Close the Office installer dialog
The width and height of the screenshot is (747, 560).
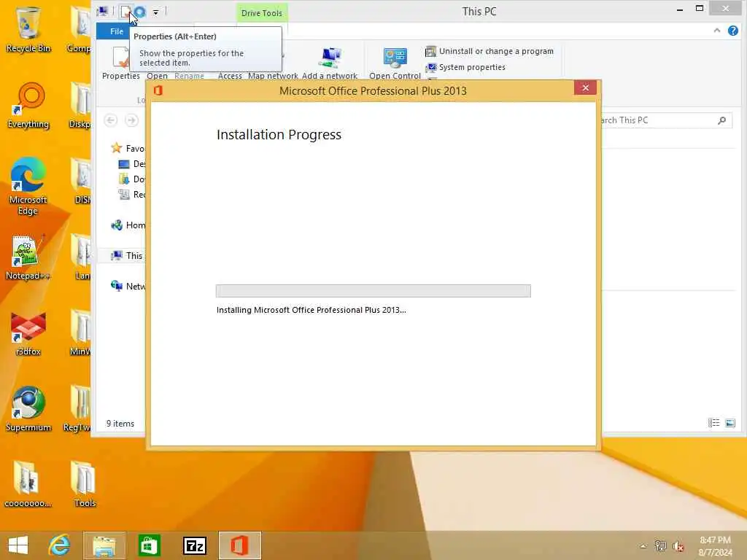pos(585,88)
